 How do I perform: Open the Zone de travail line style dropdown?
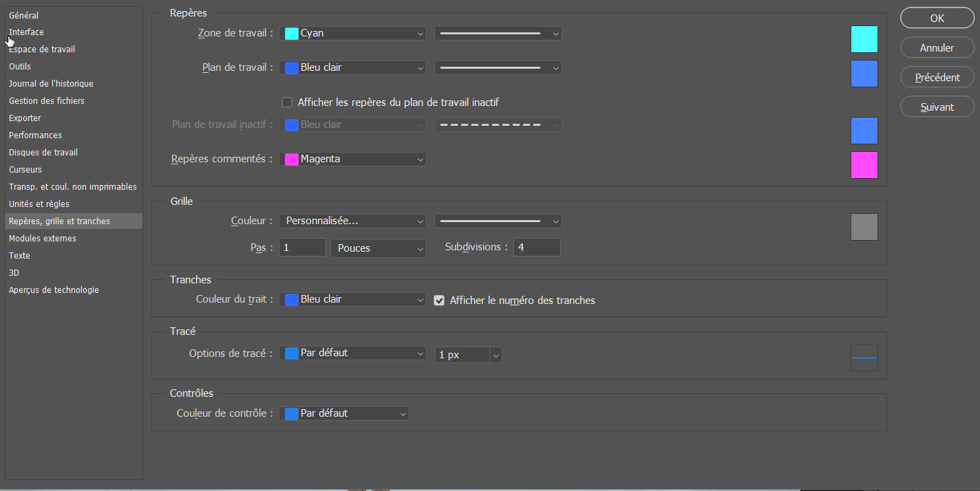pos(498,33)
